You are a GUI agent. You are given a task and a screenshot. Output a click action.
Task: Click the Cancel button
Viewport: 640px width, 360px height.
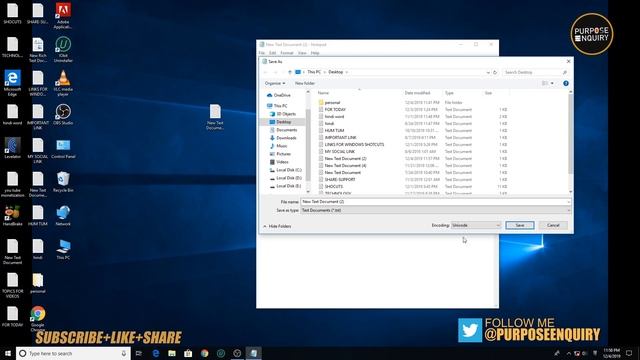[553, 225]
